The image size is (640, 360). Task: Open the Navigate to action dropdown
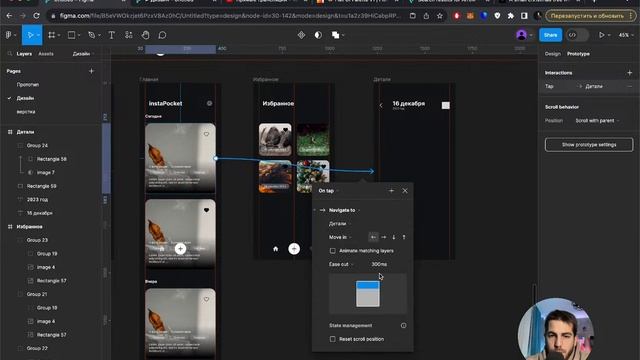[x=344, y=210]
